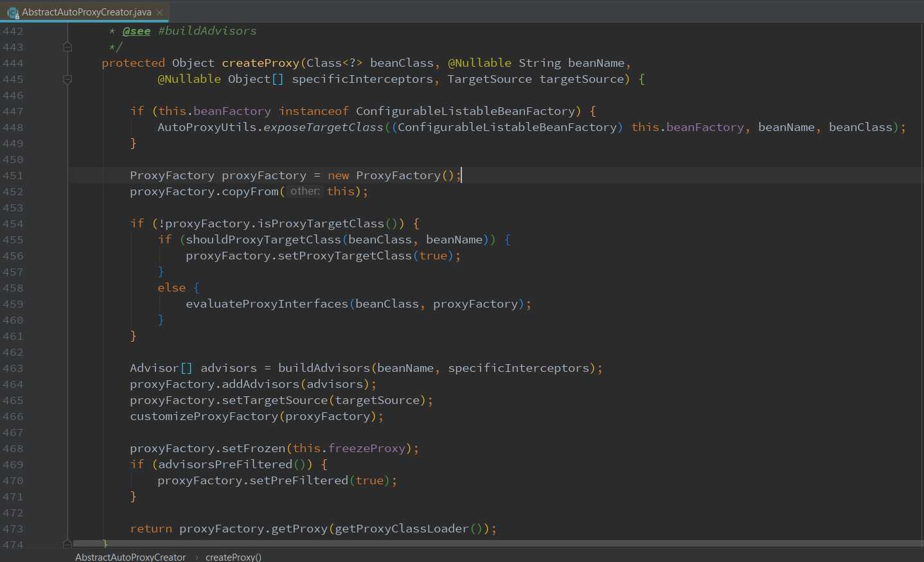Screen dimensions: 924x562
Task: Click line number 451 in the gutter
Action: click(x=13, y=175)
